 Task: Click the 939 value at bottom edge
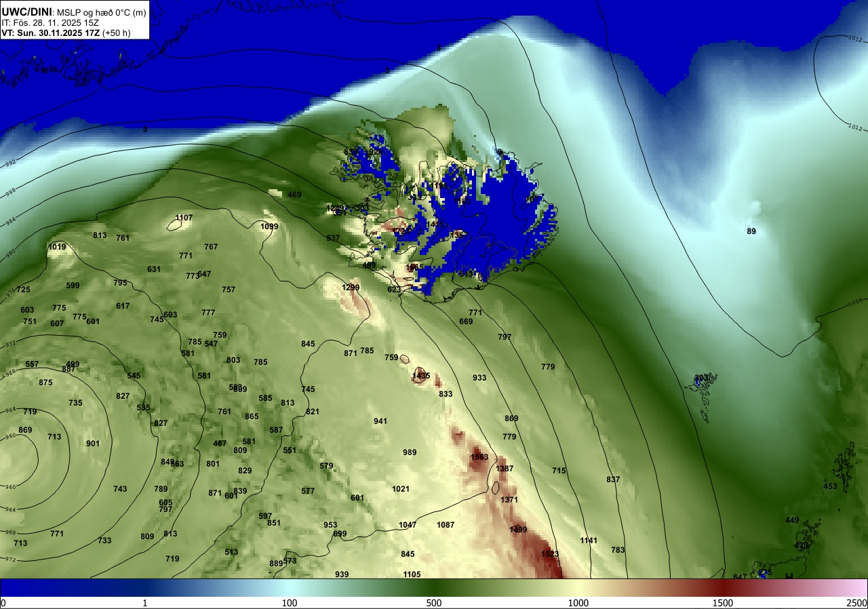[x=342, y=574]
